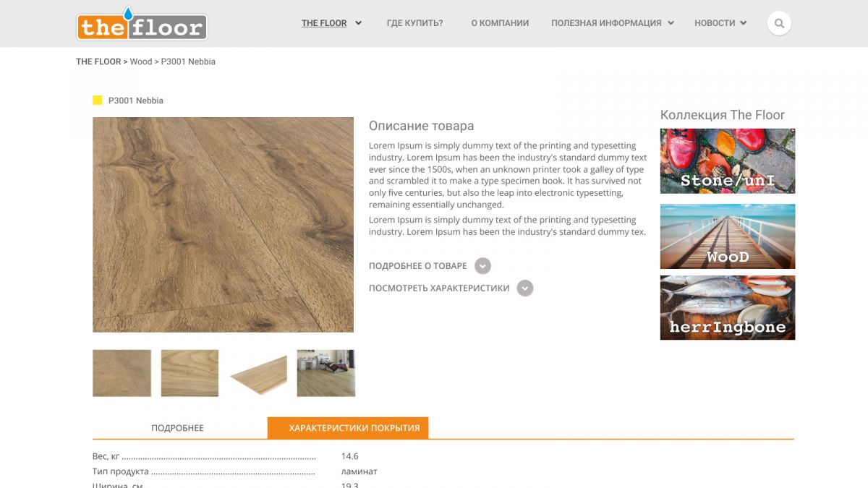Go to ГДЕ КУПИТЬ? page

pos(415,23)
